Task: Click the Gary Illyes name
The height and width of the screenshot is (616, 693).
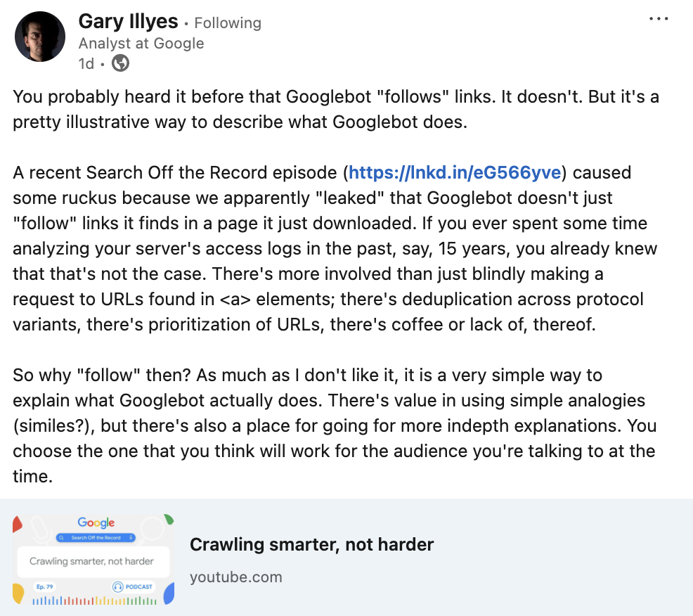Action: pos(128,21)
